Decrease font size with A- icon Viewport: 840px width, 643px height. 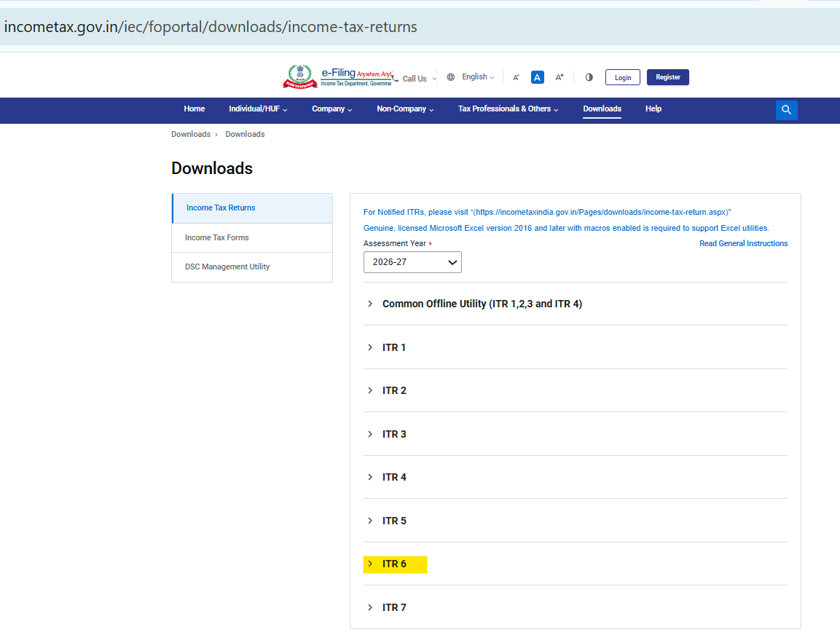(516, 78)
